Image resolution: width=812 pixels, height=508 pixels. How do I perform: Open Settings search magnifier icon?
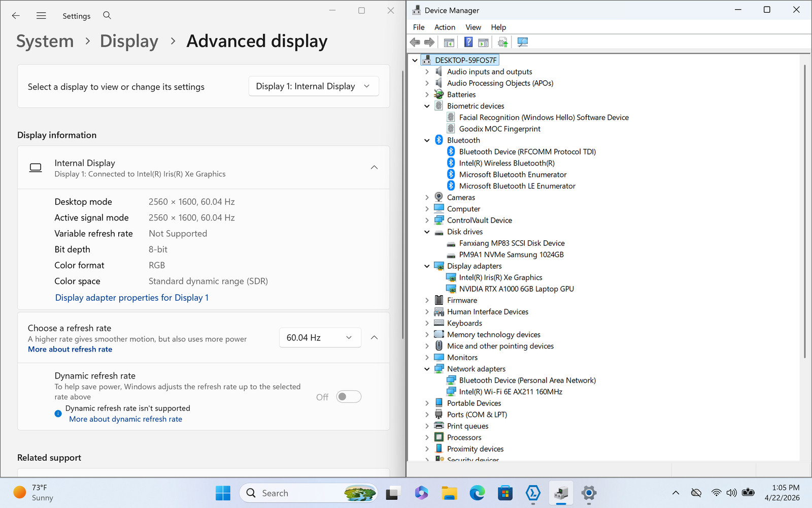pyautogui.click(x=107, y=15)
